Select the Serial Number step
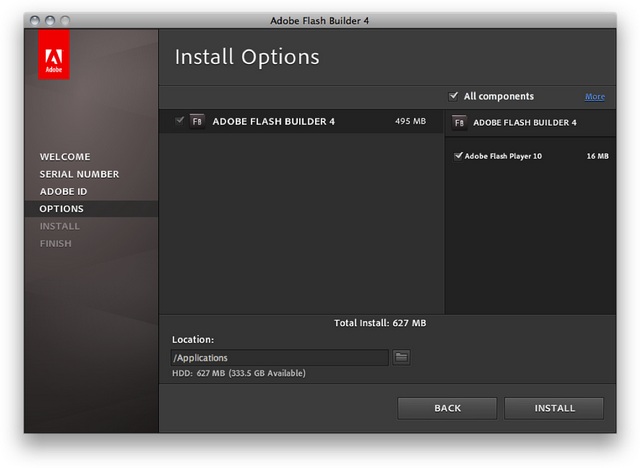The image size is (640, 468). tap(79, 174)
